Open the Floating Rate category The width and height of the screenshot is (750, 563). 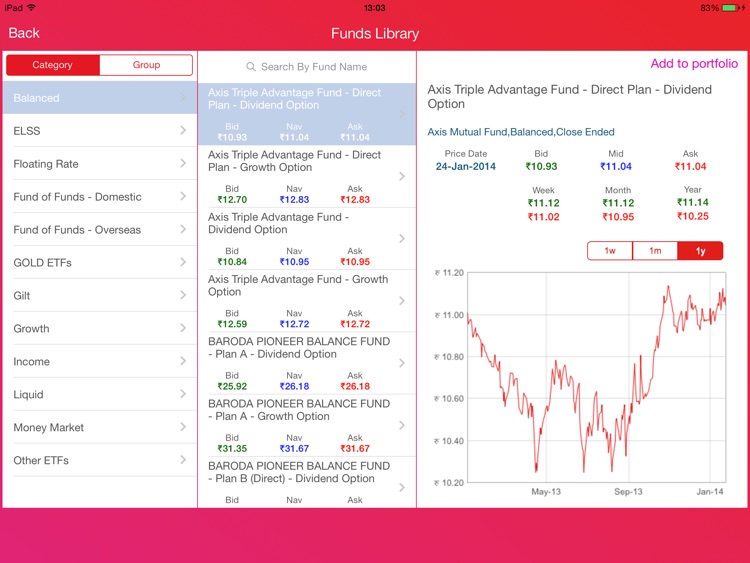click(99, 164)
